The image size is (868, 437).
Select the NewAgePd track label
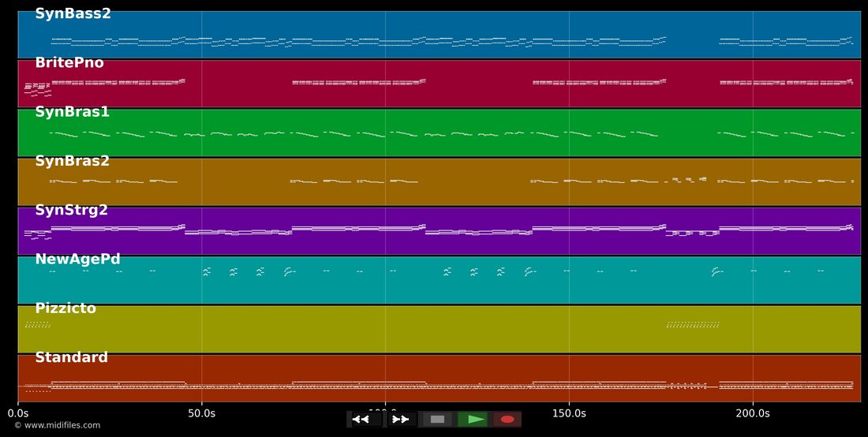point(77,260)
